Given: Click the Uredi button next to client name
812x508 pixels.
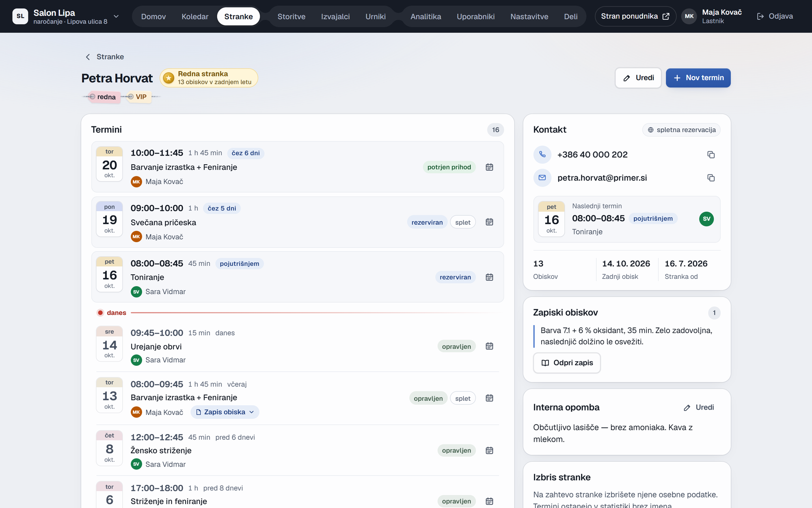Looking at the screenshot, I should (638, 78).
